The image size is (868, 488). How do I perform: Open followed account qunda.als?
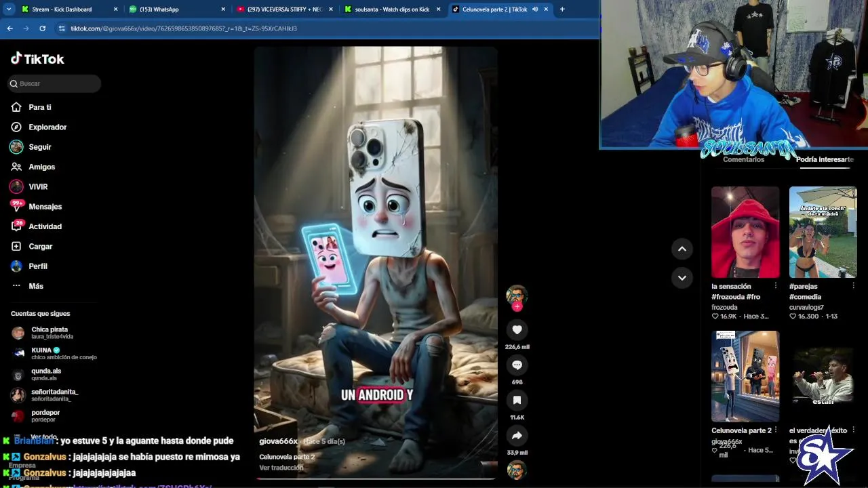45,374
